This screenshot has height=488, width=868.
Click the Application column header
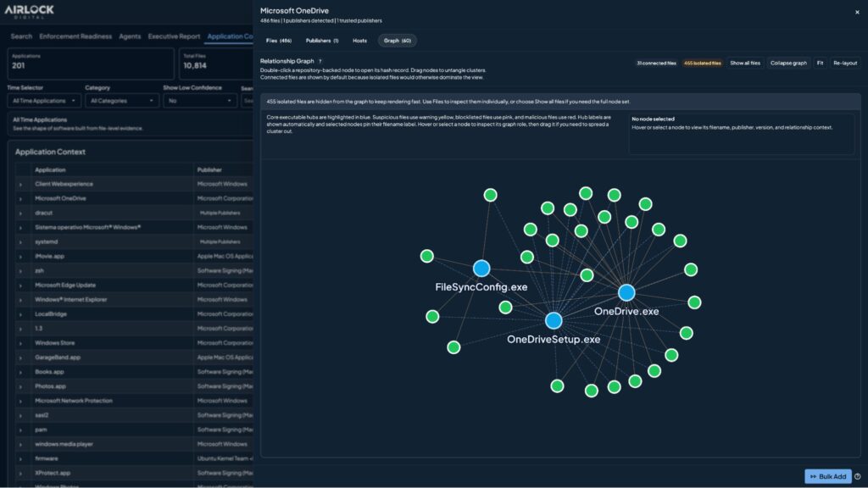click(50, 169)
